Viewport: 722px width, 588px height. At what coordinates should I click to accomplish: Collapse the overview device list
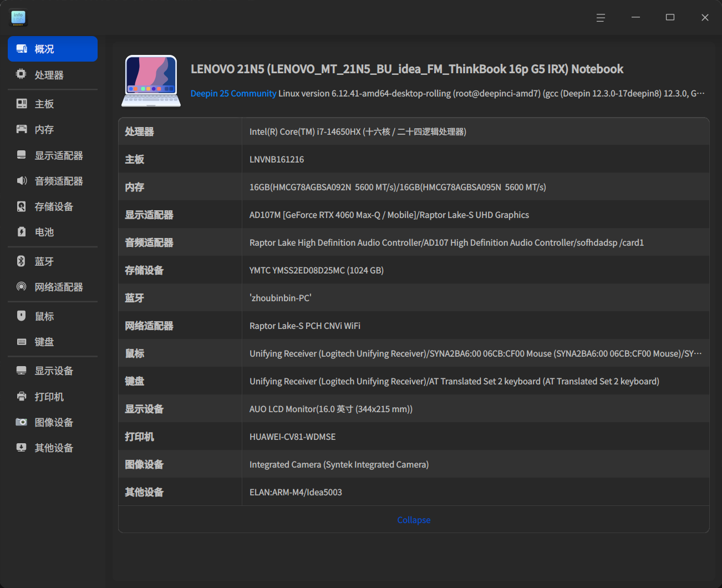[x=414, y=520]
